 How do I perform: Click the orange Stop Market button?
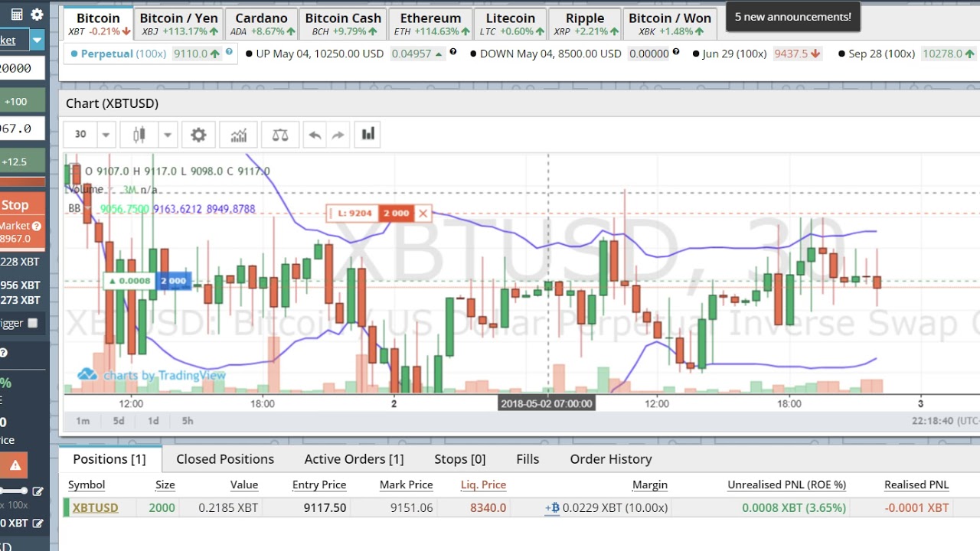(x=22, y=220)
